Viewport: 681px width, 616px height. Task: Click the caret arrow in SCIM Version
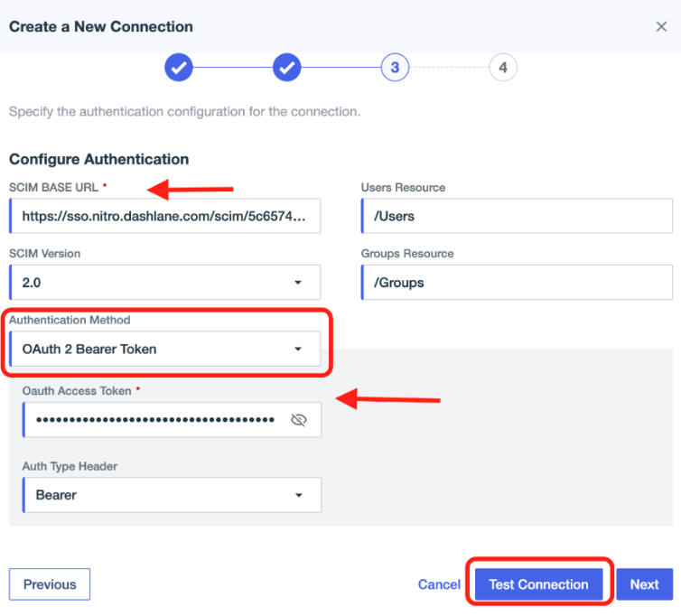[x=298, y=283]
